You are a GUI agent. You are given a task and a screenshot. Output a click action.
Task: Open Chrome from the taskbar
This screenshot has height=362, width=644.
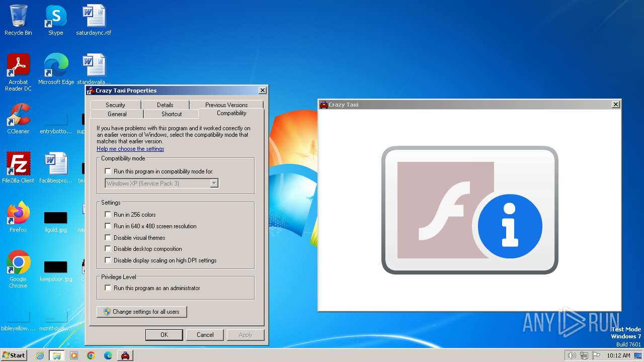(x=91, y=355)
